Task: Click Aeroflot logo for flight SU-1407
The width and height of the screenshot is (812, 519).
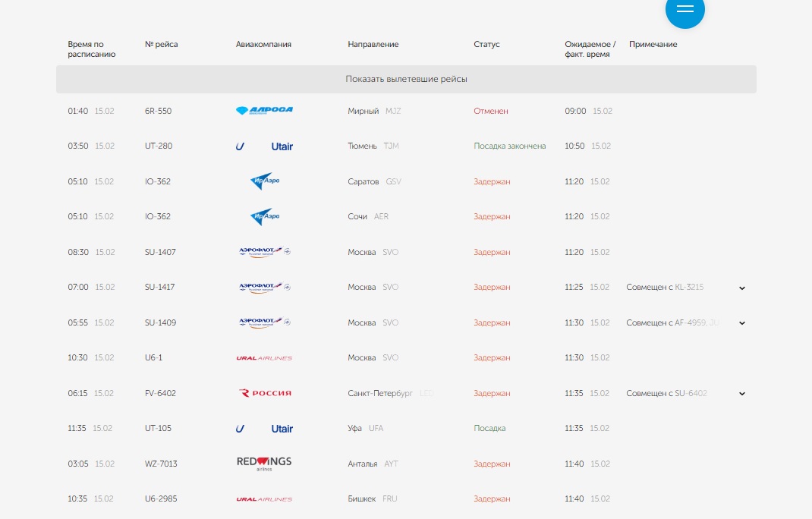Action: point(265,252)
